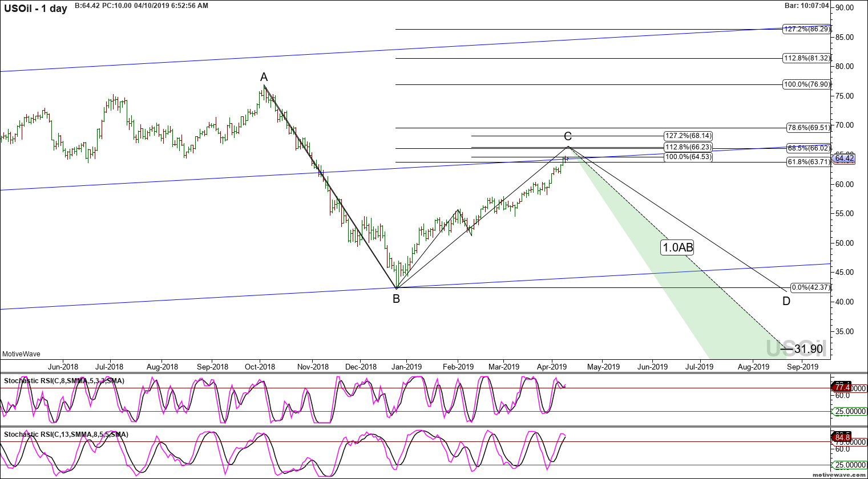This screenshot has width=868, height=479.
Task: Click the USOil - 1 day chart title
Action: 36,9
